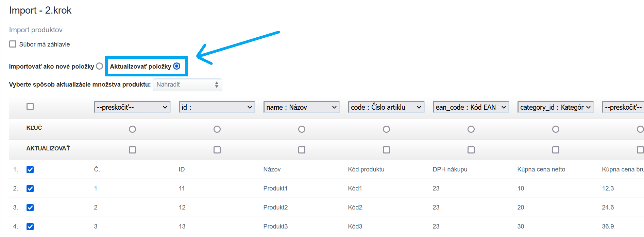The width and height of the screenshot is (644, 237).
Task: Open the 'Nahradiť' quantity update dropdown
Action: click(187, 85)
